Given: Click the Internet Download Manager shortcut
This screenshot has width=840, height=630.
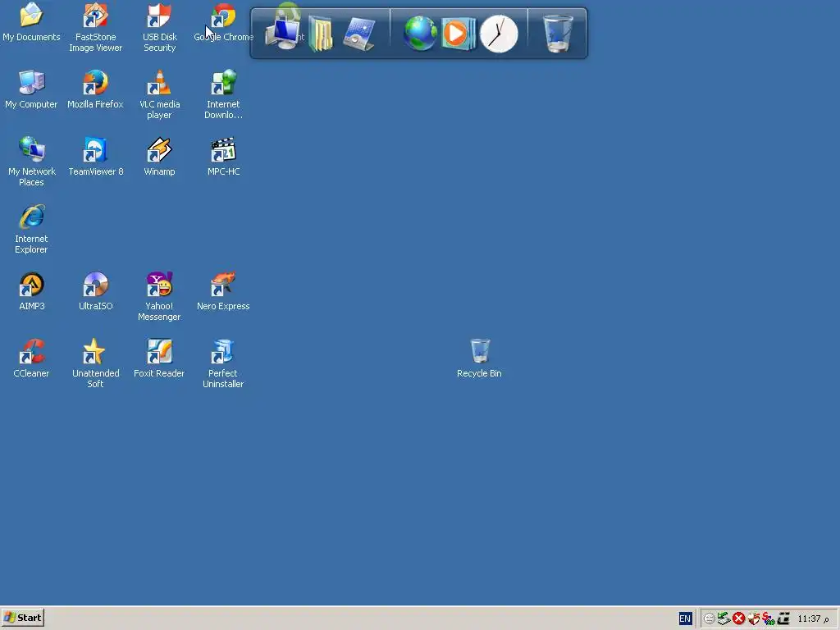Looking at the screenshot, I should (223, 95).
